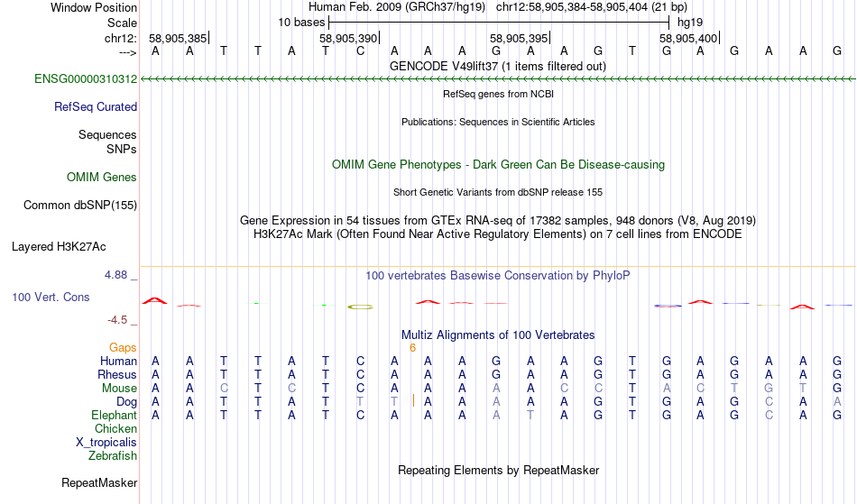Click Publications: Sequences in Scientific Articles title

coord(498,122)
